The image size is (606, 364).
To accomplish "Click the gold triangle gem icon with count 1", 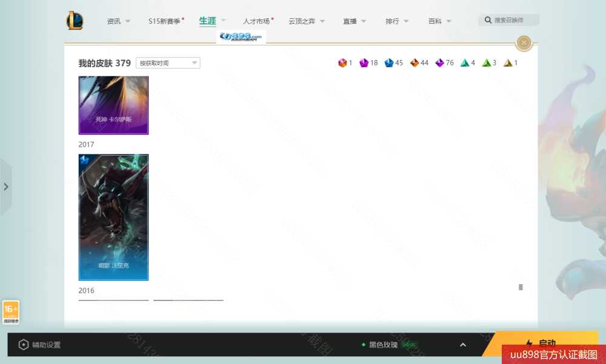I will tap(508, 62).
